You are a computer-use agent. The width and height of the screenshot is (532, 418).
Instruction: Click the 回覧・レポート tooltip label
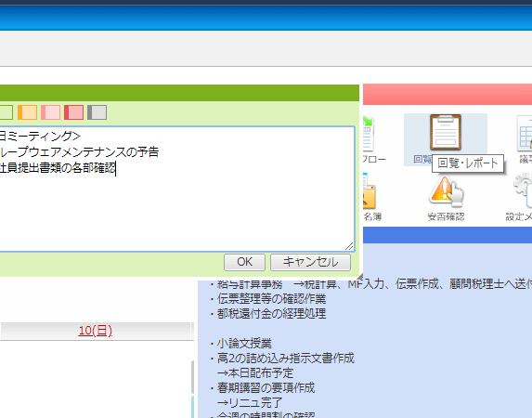click(468, 163)
